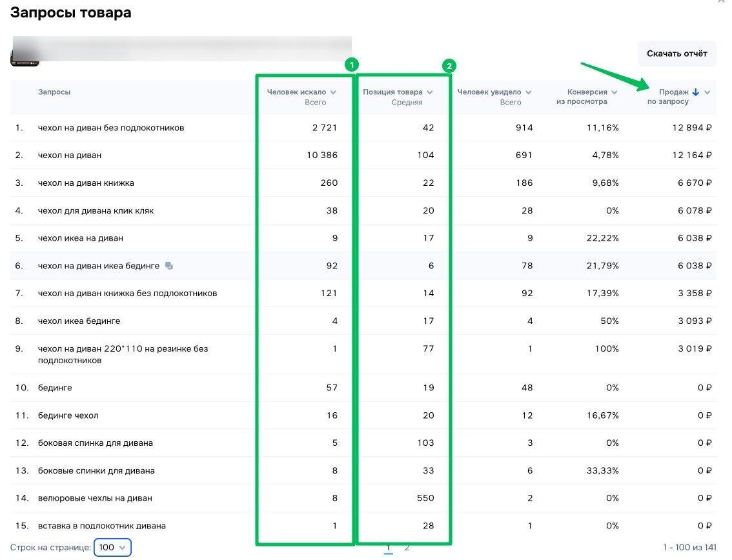The width and height of the screenshot is (732, 560).
Task: Select the second row query 'чехол на диван'
Action: point(70,155)
